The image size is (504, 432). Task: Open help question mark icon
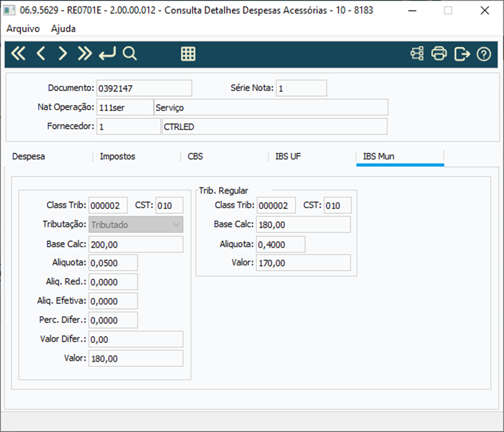coord(484,54)
